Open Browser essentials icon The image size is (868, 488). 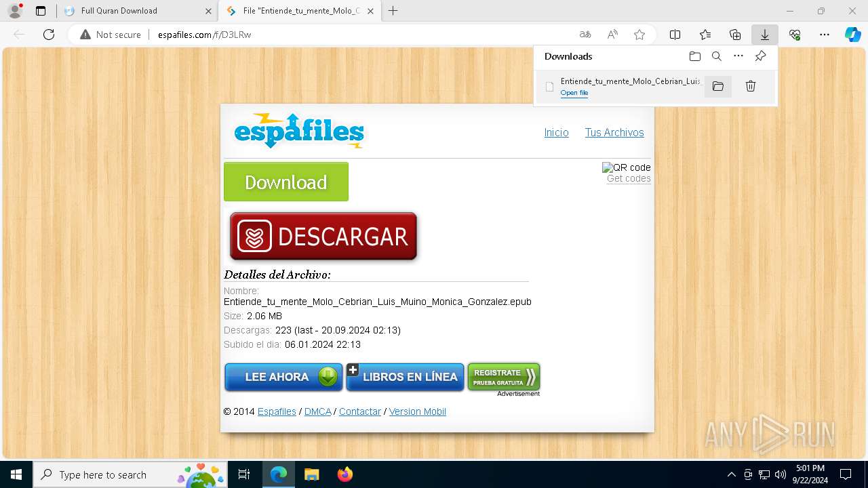point(795,35)
